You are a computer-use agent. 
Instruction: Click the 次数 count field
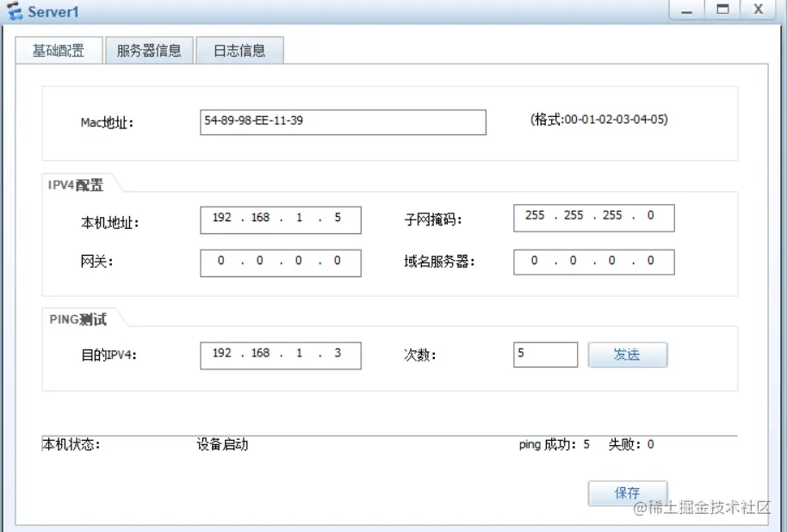545,355
